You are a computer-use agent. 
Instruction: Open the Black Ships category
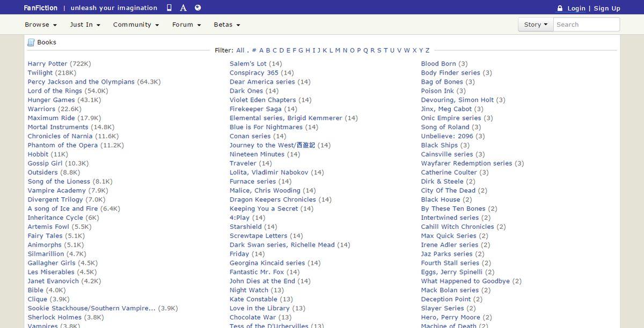point(440,145)
